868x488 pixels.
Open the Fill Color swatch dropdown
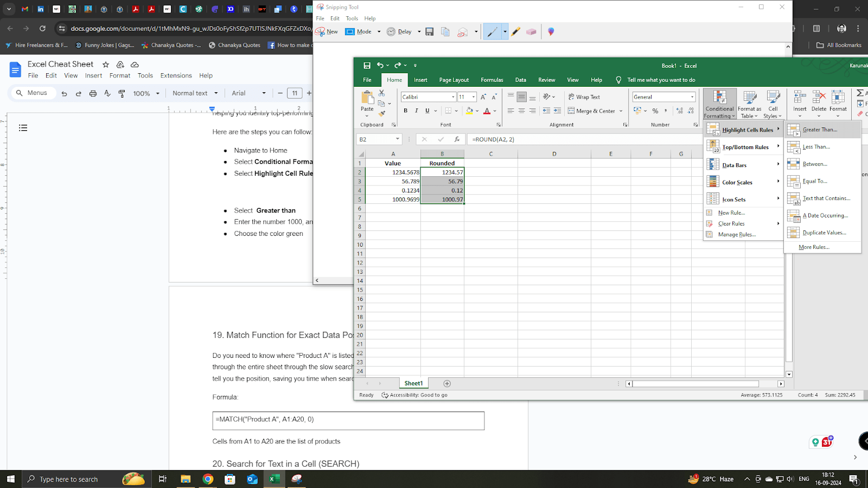476,111
